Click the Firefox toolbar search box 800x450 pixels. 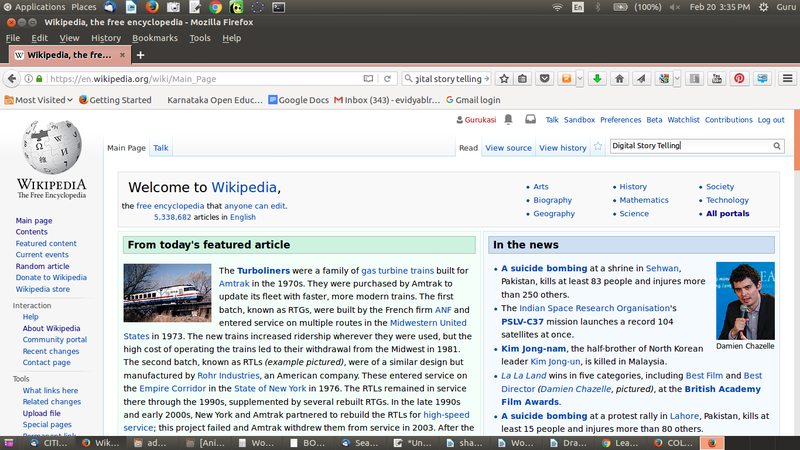447,79
